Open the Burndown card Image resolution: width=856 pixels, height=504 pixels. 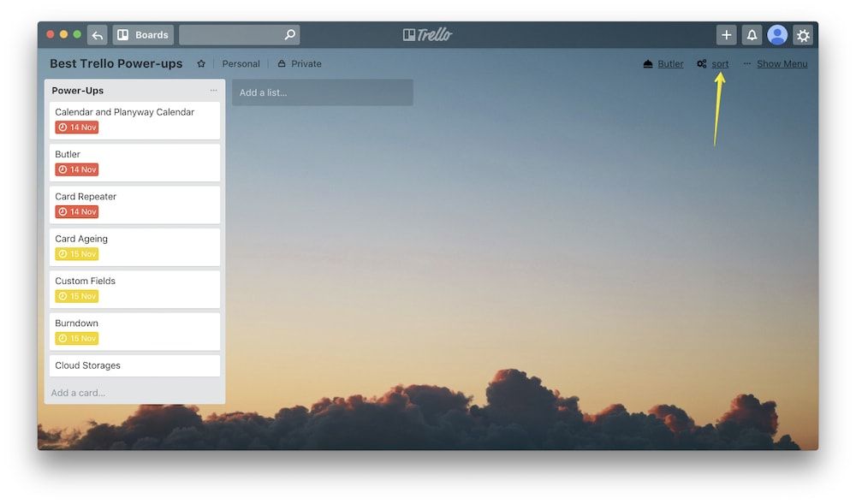point(135,332)
